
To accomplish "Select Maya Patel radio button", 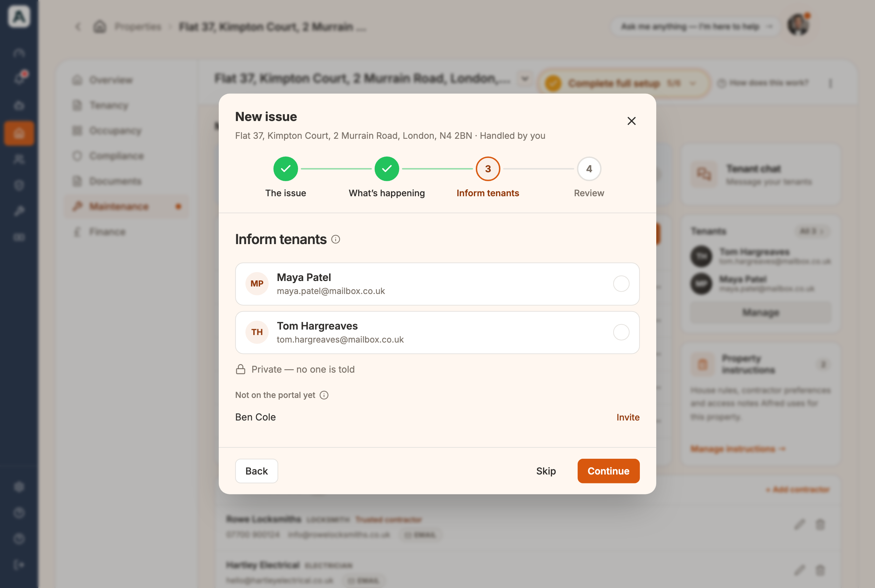I will click(621, 283).
